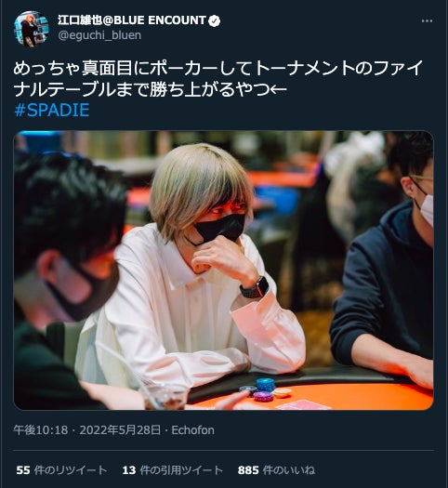Click the 2022年5月28日 date
This screenshot has height=488, width=448.
coord(120,430)
